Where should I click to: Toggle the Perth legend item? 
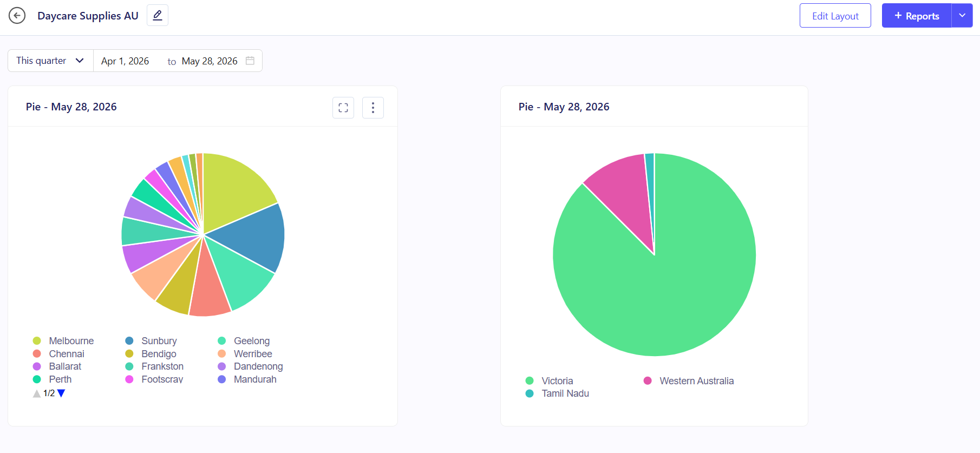tap(52, 379)
